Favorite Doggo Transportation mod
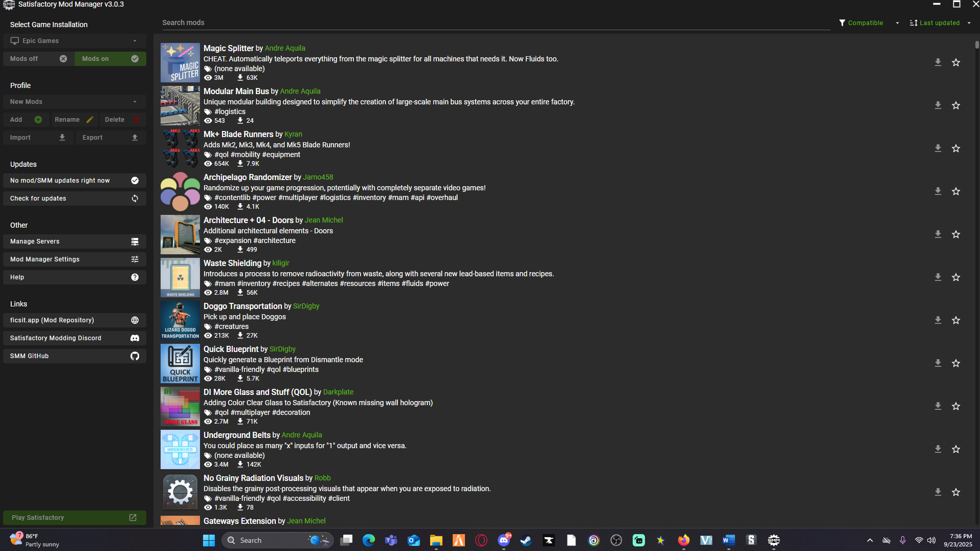The width and height of the screenshot is (980, 551). click(956, 320)
